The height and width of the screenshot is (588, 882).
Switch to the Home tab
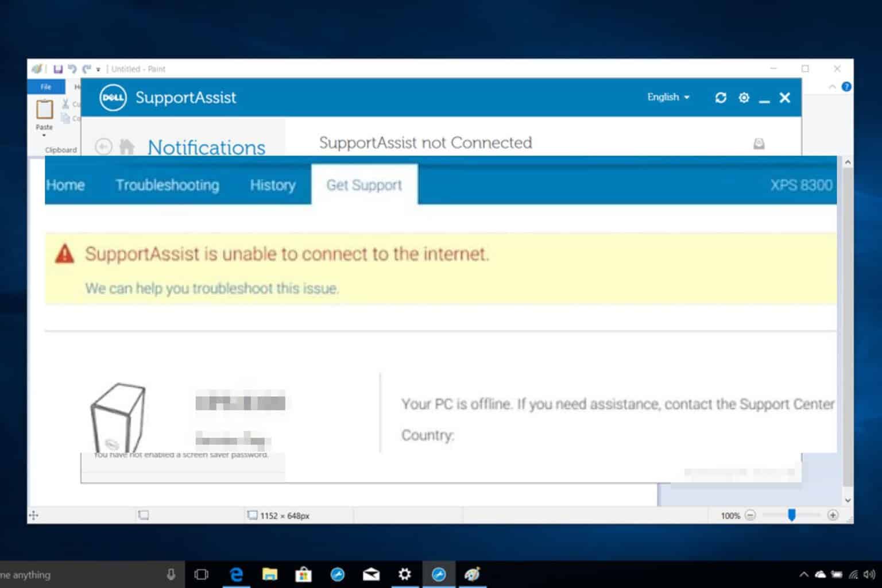[65, 185]
